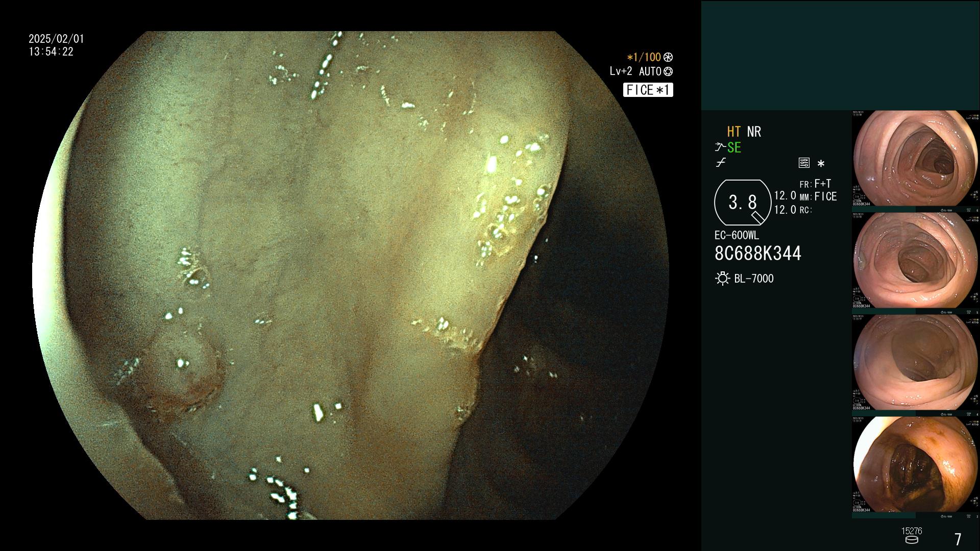This screenshot has width=980, height=551.
Task: Click the Lv+2 brightness level text
Action: click(621, 71)
